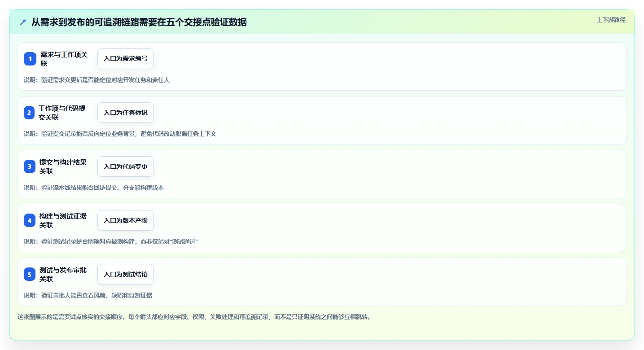Select the heading 提交与构建结果关联
The width and height of the screenshot is (644, 350).
(63, 166)
